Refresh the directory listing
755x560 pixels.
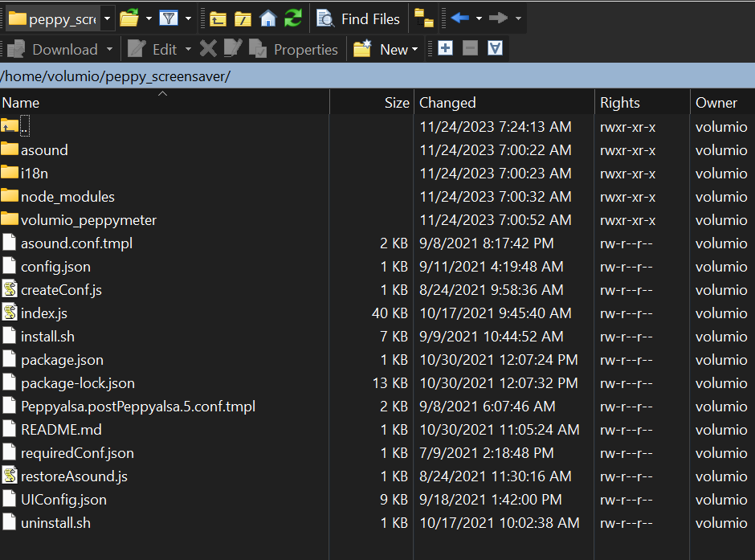click(x=292, y=18)
